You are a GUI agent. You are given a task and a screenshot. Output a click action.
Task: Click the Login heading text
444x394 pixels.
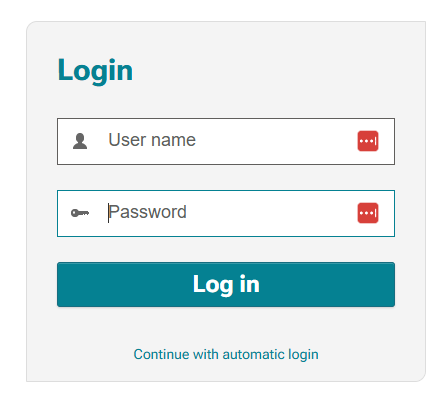point(95,71)
